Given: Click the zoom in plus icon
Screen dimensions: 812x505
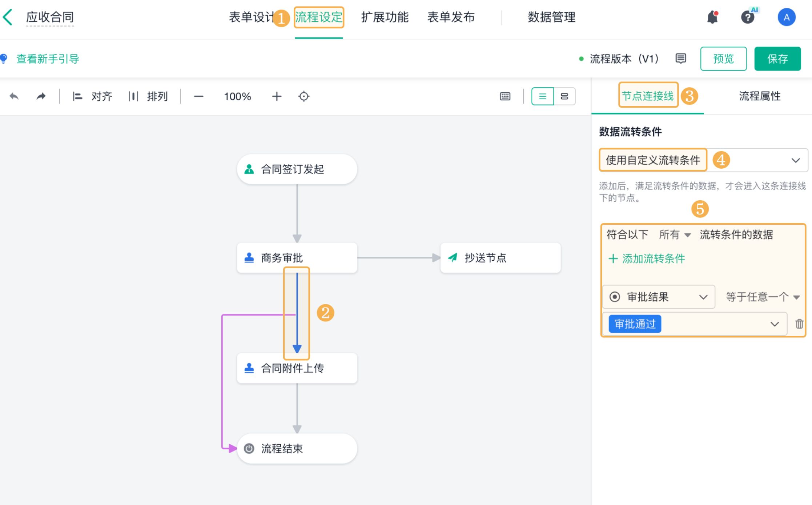Looking at the screenshot, I should pyautogui.click(x=277, y=96).
